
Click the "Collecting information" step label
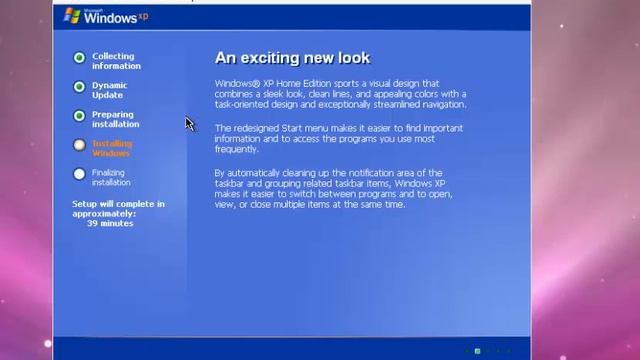point(116,61)
